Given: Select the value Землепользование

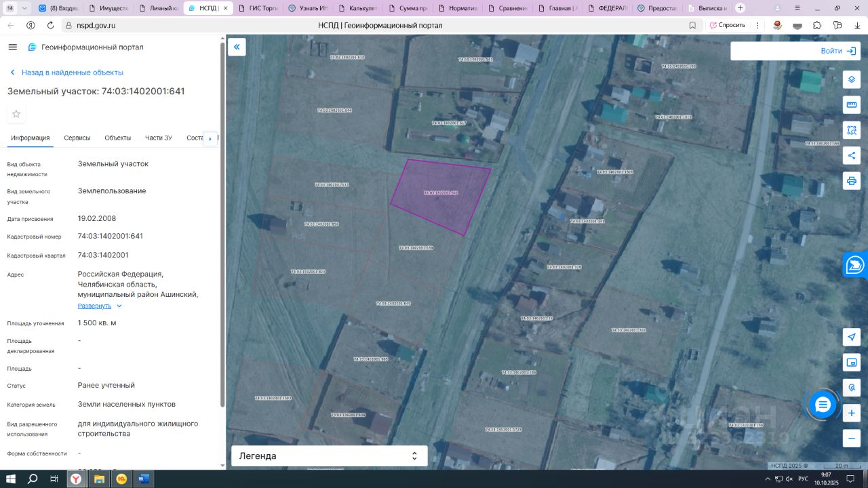Looking at the screenshot, I should coord(112,191).
